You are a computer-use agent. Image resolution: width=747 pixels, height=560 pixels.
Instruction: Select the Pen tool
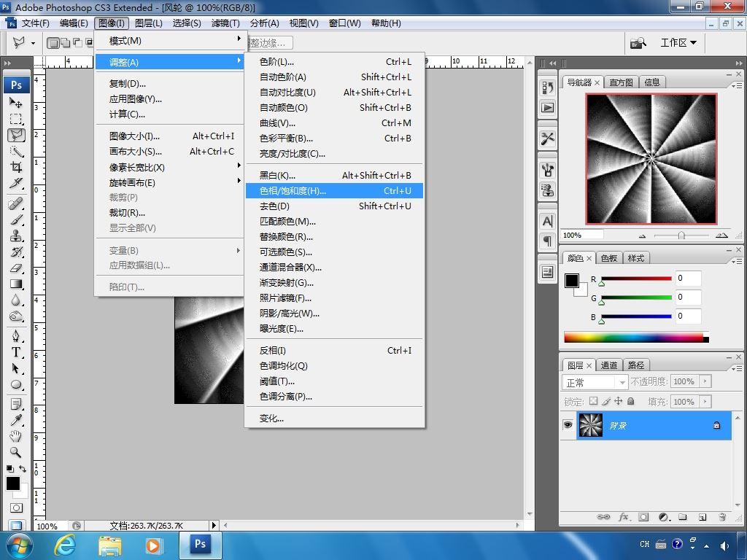[16, 336]
